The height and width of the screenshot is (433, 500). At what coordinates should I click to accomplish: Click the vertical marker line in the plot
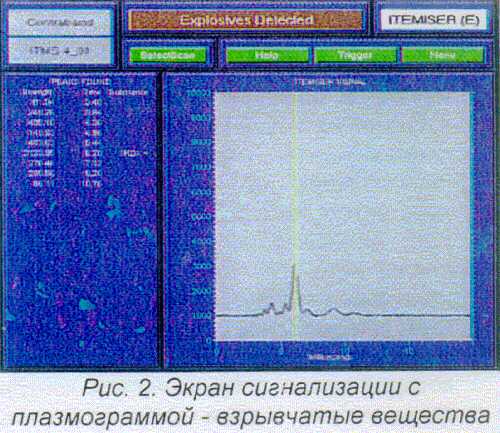coord(294,200)
